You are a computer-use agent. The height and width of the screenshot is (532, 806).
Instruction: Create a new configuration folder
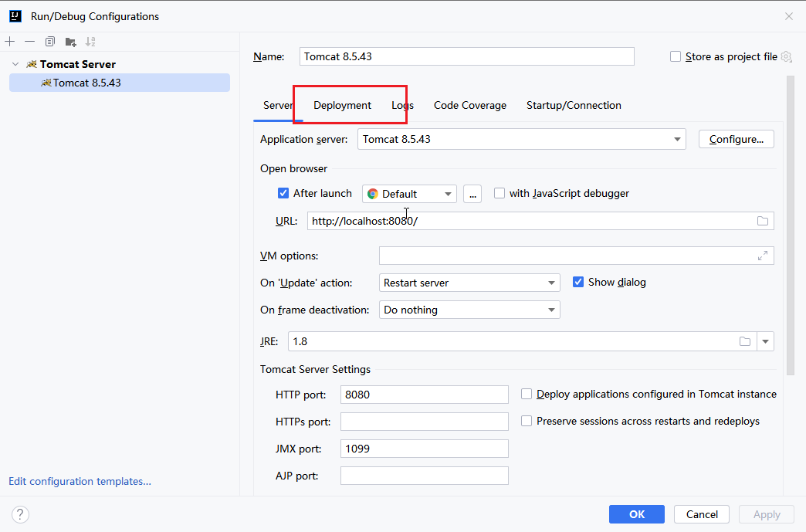(70, 42)
